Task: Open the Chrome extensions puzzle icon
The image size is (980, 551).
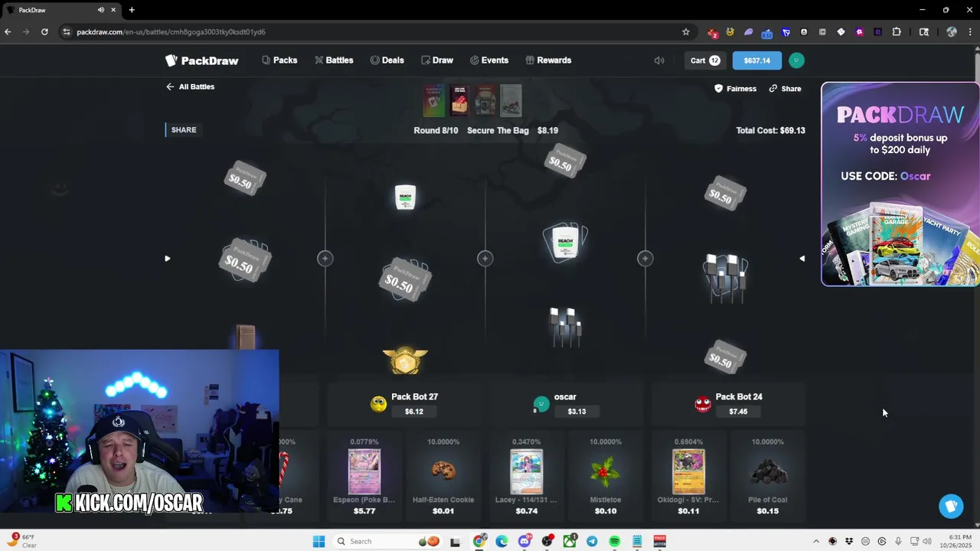Action: (x=897, y=31)
